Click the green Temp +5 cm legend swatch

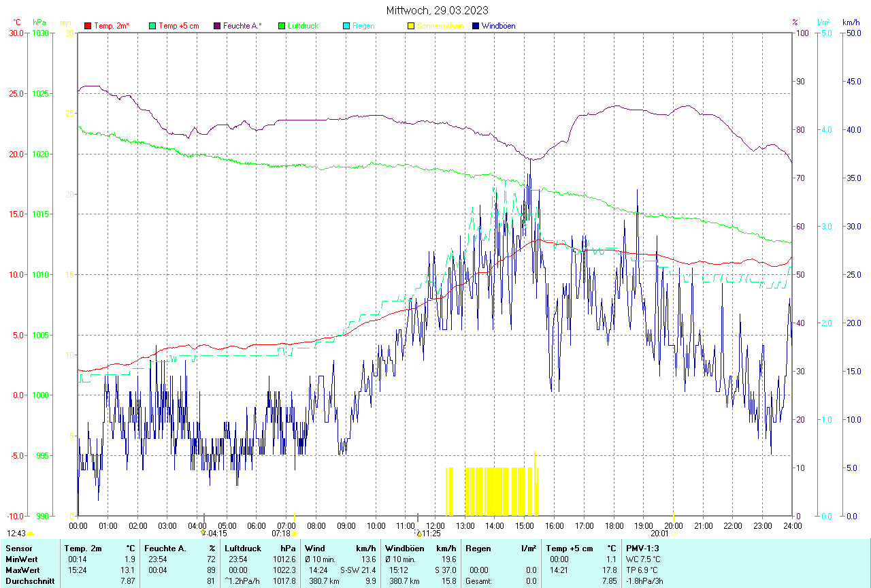(152, 26)
